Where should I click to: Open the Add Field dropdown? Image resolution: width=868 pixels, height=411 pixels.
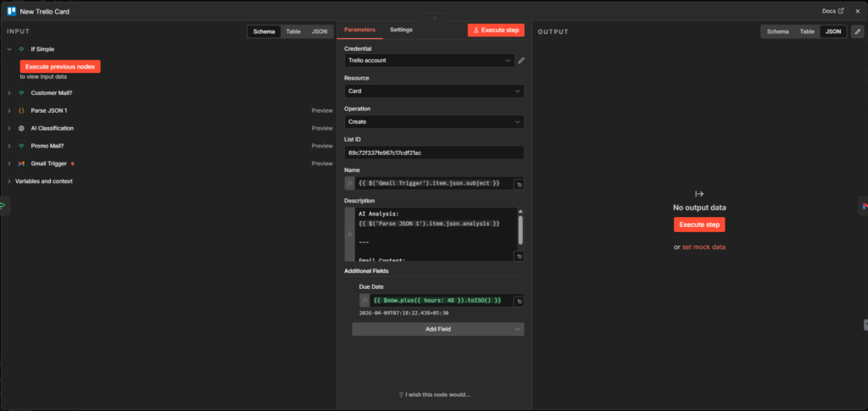[438, 329]
